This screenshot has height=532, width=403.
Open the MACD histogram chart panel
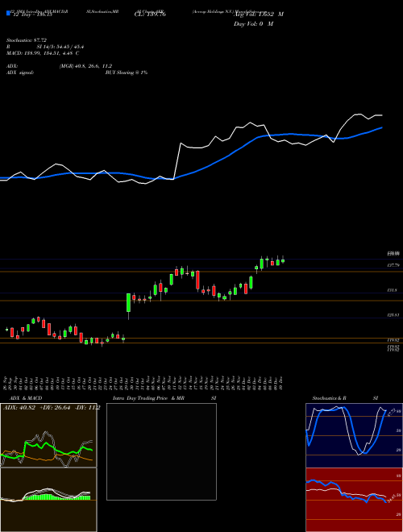tap(48, 500)
